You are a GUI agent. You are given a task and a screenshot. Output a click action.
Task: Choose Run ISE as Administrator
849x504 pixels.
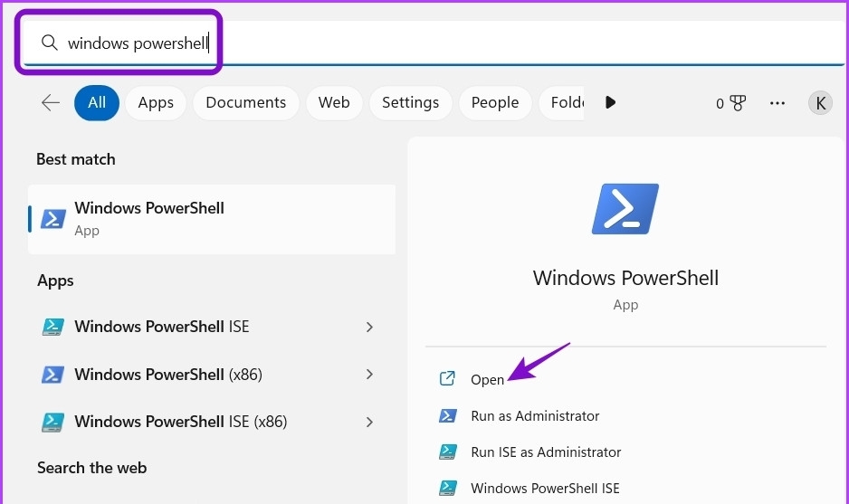tap(546, 452)
